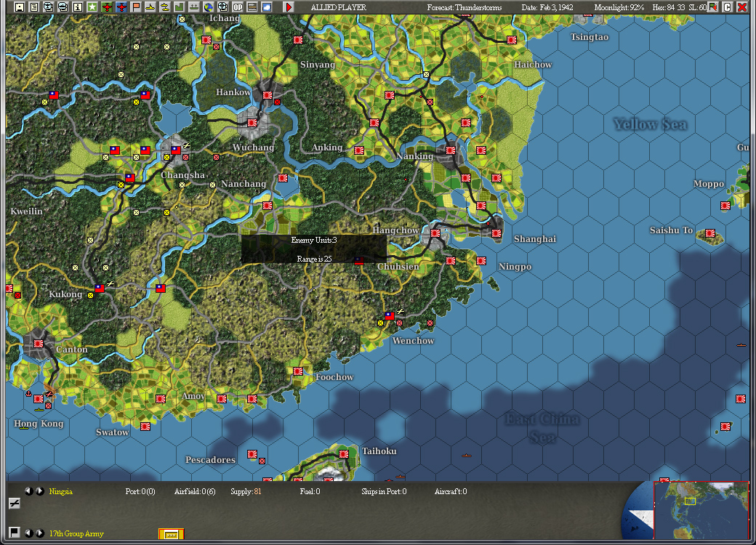Click the railway tracks toolbar icon
This screenshot has width=756, height=545.
(252, 7)
